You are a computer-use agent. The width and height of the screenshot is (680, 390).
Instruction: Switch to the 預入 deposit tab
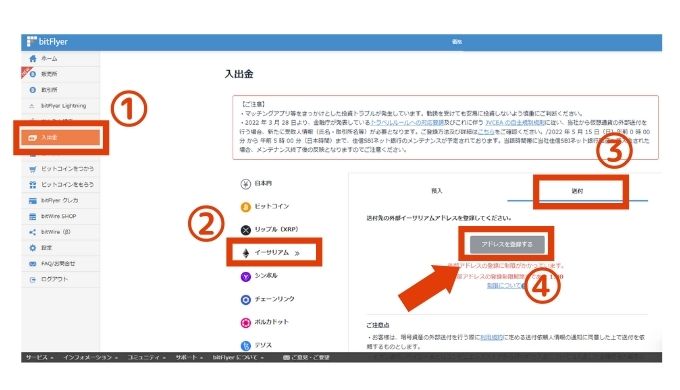click(x=437, y=190)
